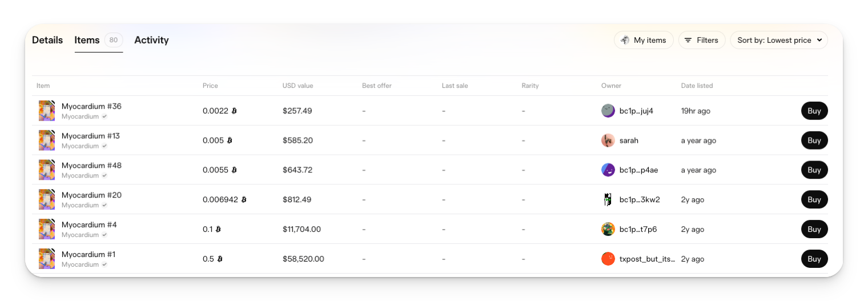Switch to the Details tab

point(47,40)
